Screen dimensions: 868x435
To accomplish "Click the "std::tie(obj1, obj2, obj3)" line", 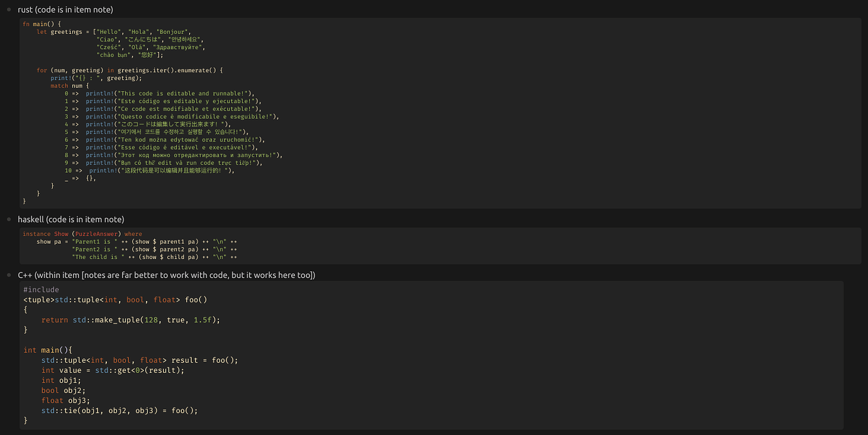I will [119, 410].
